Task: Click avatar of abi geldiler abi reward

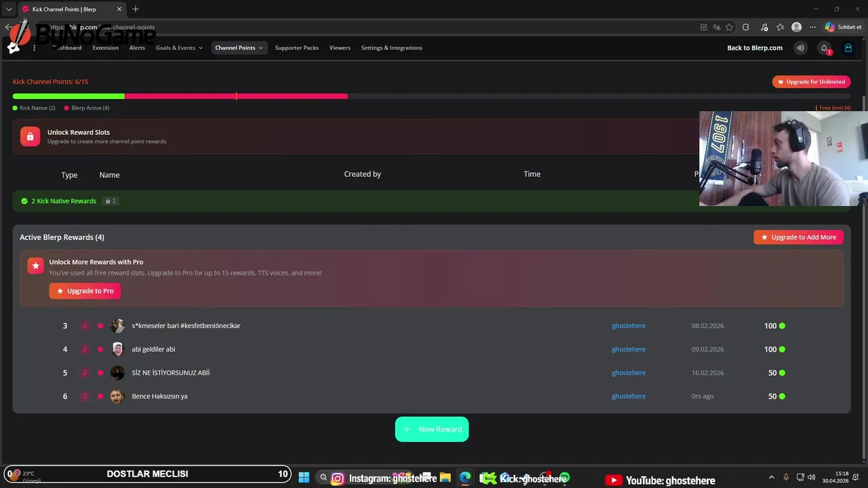Action: tap(117, 349)
